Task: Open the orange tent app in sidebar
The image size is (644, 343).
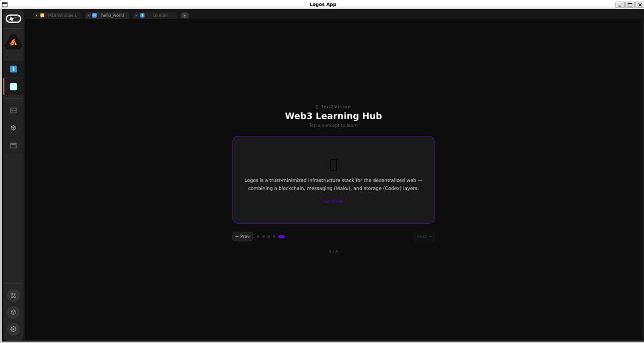Action: coord(13,42)
